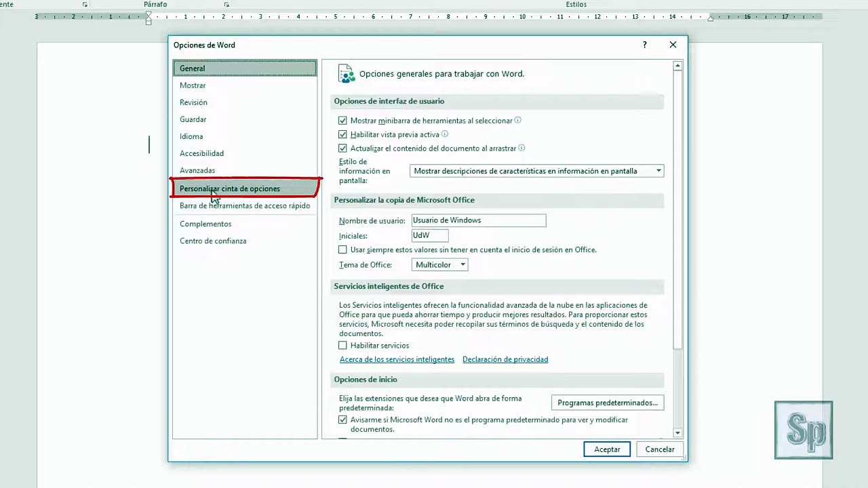The height and width of the screenshot is (488, 868).
Task: Open Barra de herramientas de acceso rápido
Action: coord(245,205)
